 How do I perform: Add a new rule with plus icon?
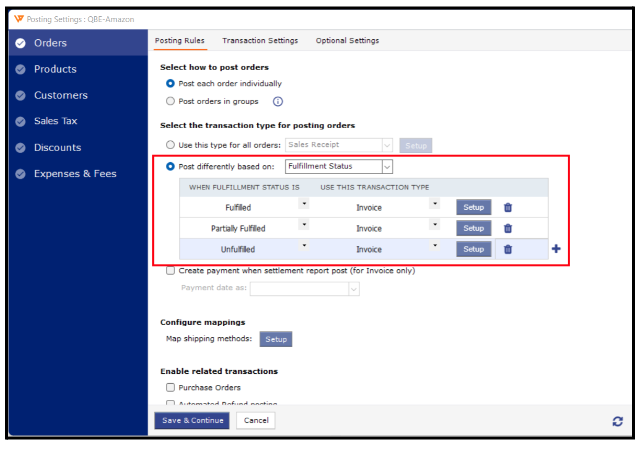[556, 249]
